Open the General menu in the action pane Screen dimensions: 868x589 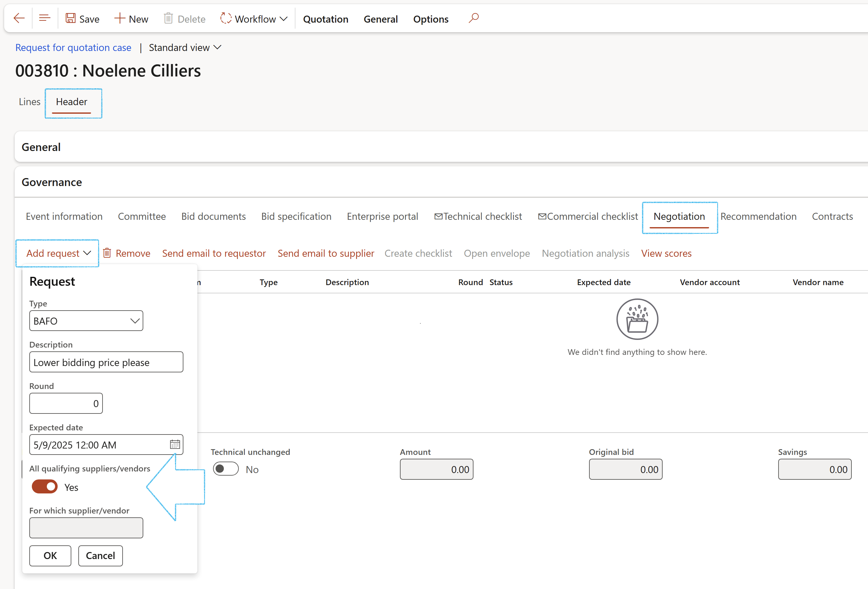(x=381, y=19)
